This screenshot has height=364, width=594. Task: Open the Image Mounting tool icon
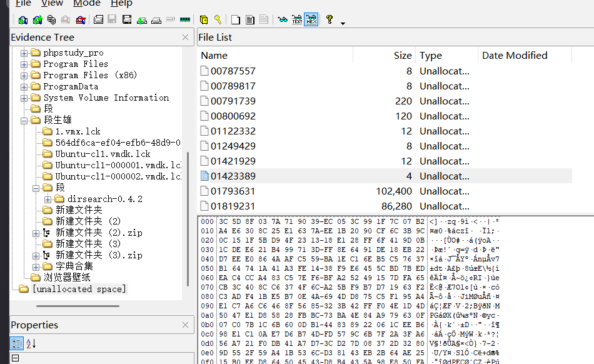click(x=51, y=19)
